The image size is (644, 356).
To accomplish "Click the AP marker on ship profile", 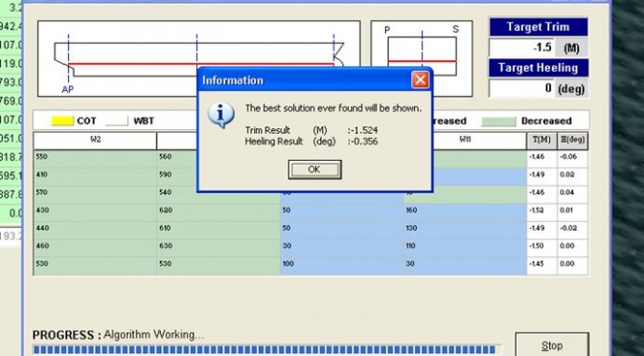I will pos(68,89).
